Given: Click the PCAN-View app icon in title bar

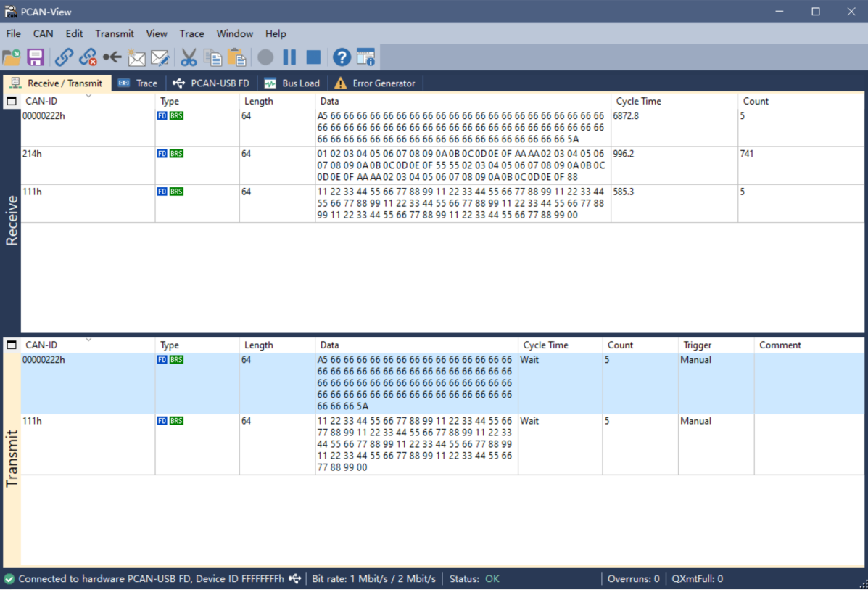Looking at the screenshot, I should [11, 11].
